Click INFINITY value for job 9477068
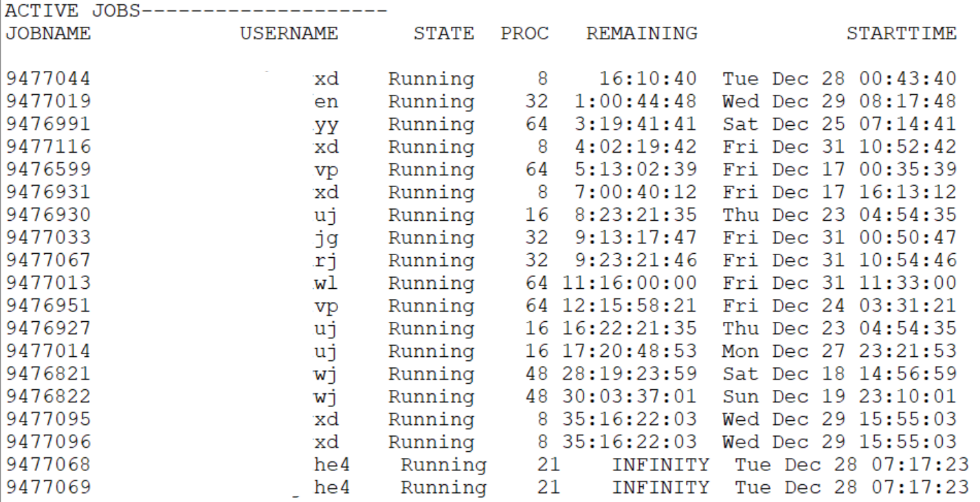This screenshot has width=980, height=502. (x=660, y=465)
